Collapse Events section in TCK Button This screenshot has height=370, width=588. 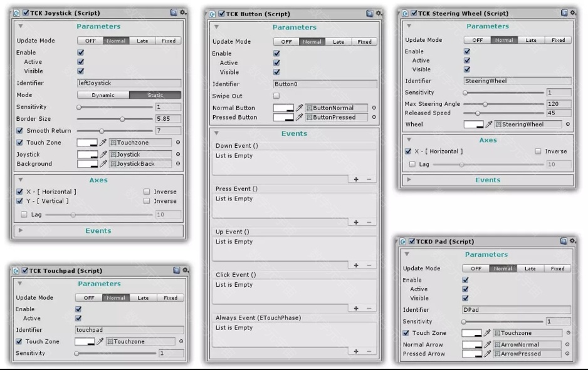[x=216, y=133]
